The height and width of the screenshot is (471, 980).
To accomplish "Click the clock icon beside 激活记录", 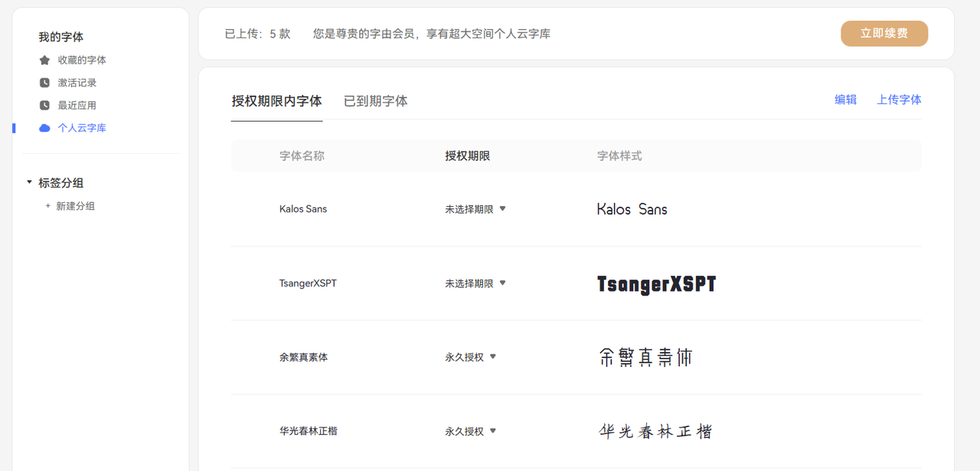I will [x=44, y=83].
